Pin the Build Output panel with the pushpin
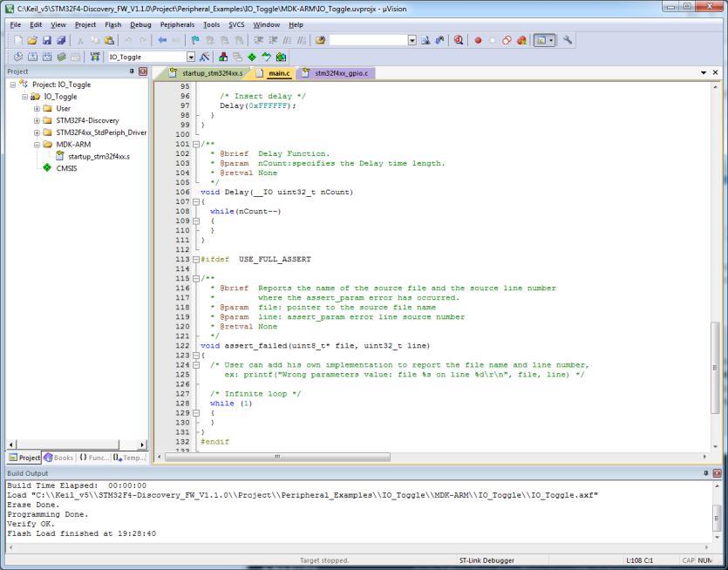Viewport: 728px width, 570px height. [x=705, y=473]
